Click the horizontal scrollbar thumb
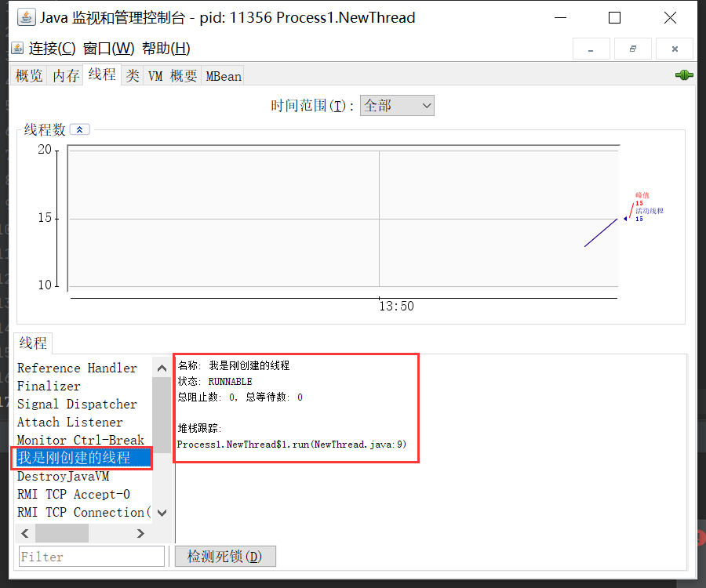 62,534
